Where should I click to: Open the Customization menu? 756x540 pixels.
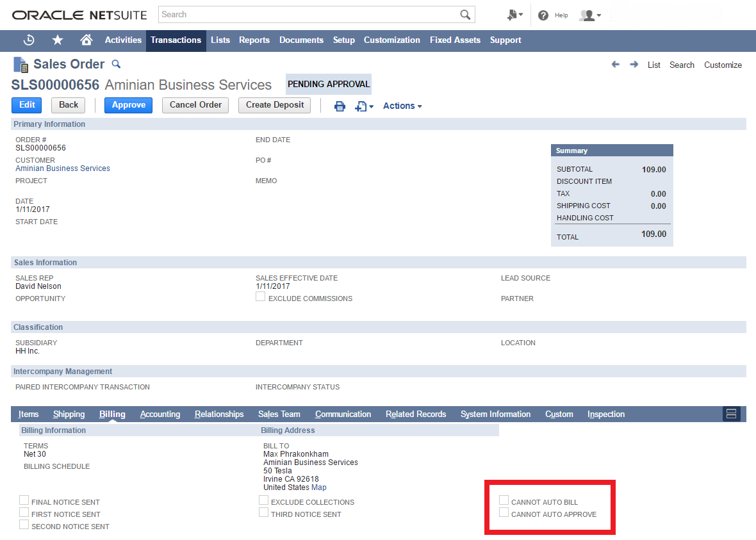(392, 40)
